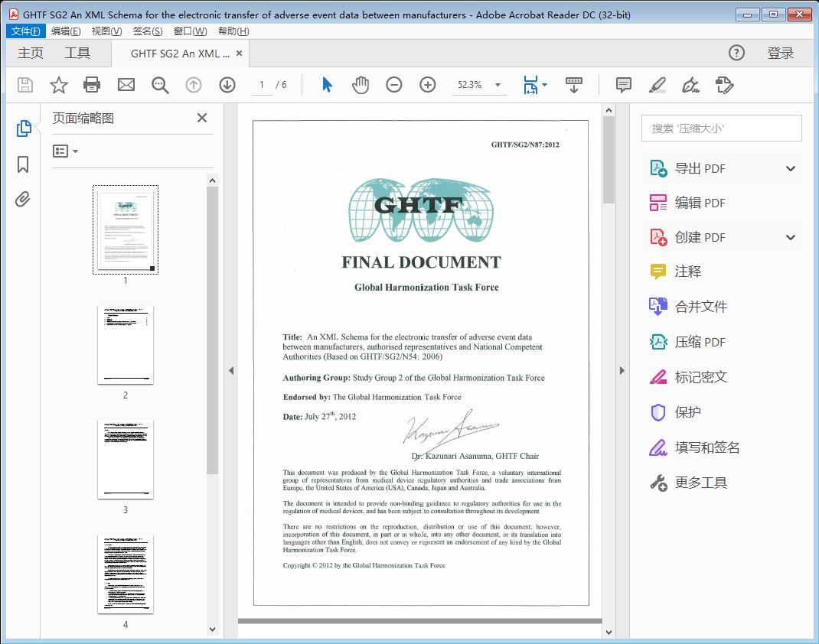Screen dimensions: 819x644
Task: Enter presentation reading mode
Action: pyautogui.click(x=573, y=85)
